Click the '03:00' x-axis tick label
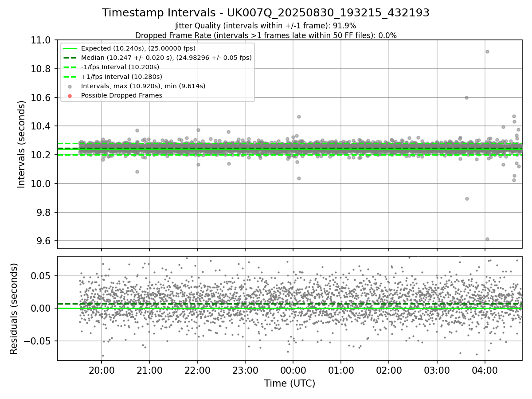Viewport: 532px width, 399px height. click(x=437, y=370)
